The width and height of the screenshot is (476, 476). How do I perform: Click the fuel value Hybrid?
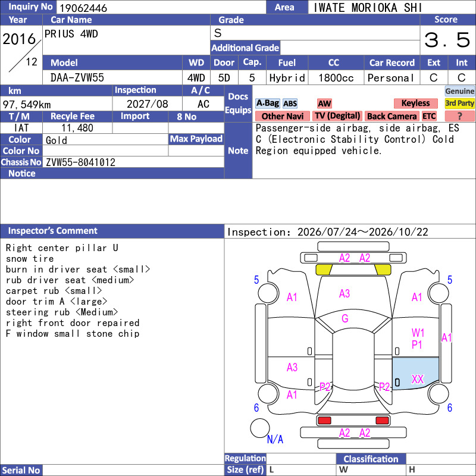pos(287,78)
